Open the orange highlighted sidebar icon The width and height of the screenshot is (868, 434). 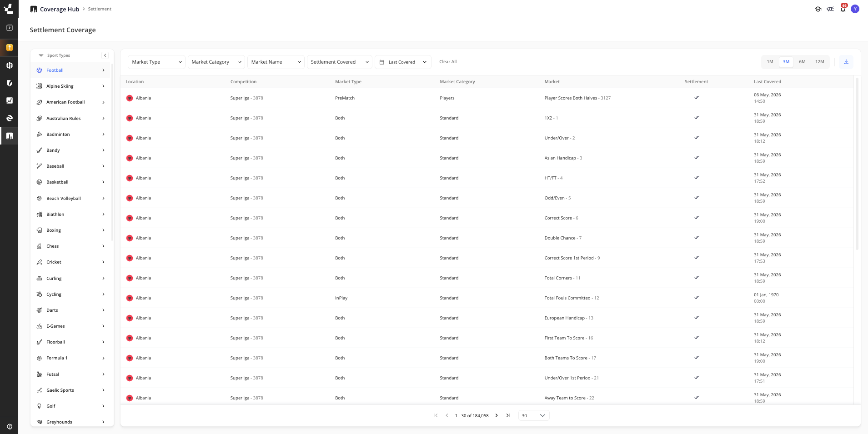click(9, 47)
